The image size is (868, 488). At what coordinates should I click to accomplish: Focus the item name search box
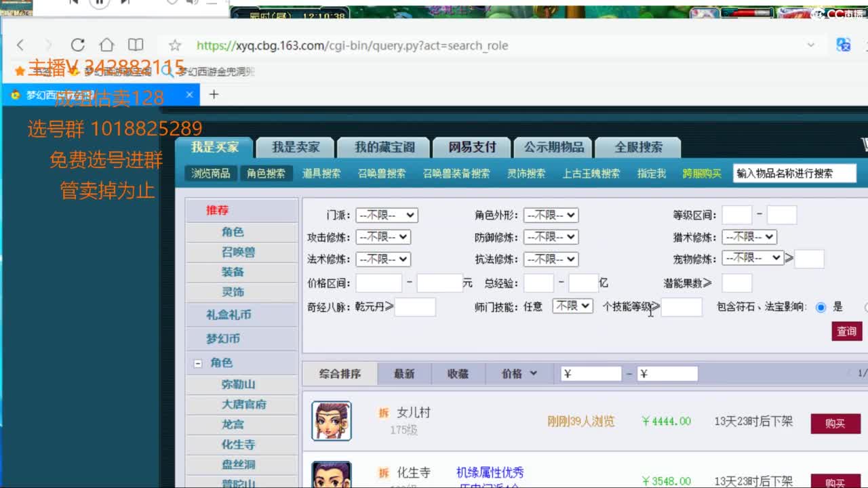(794, 174)
